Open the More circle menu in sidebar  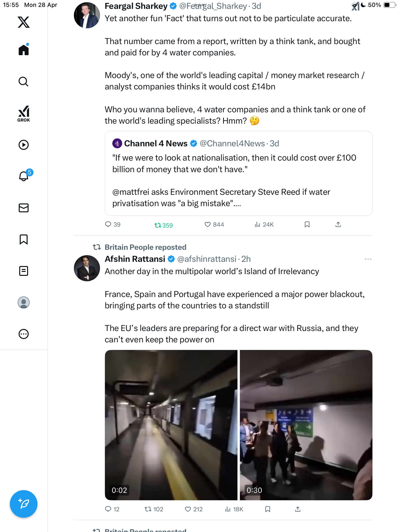(24, 334)
